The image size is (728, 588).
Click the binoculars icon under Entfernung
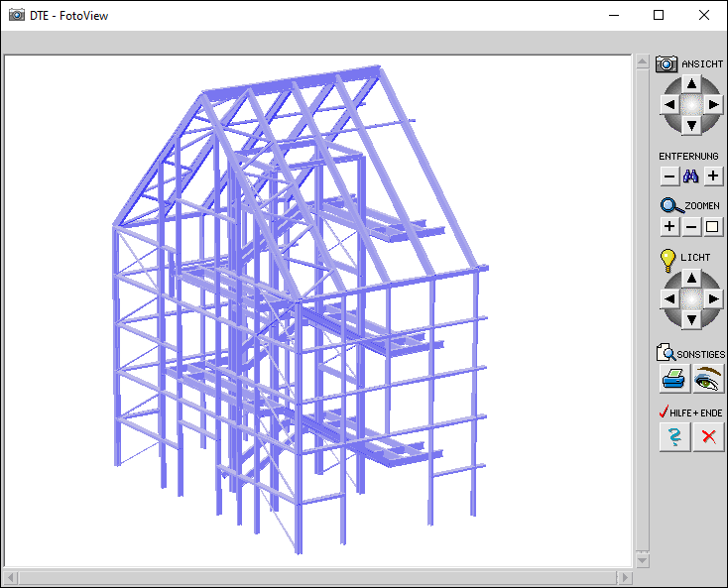pyautogui.click(x=691, y=176)
